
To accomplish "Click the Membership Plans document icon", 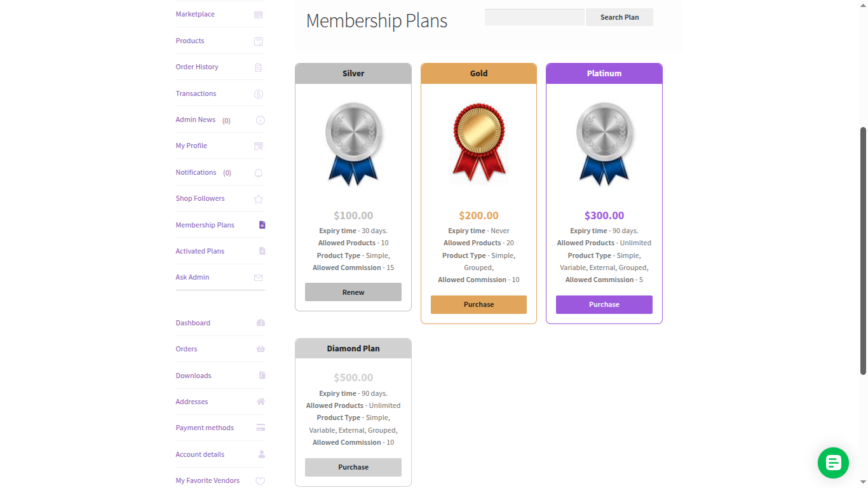I will 261,224.
